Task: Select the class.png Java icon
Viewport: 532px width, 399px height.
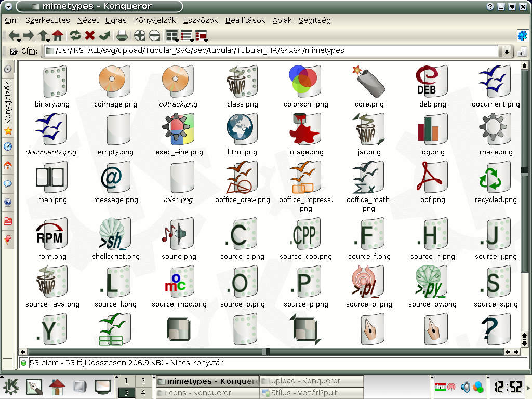Action: click(242, 87)
